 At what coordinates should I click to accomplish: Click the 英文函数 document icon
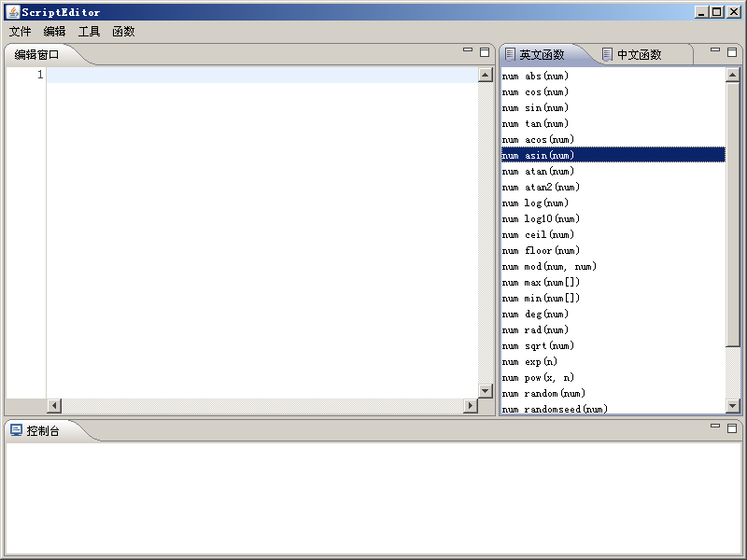(510, 54)
